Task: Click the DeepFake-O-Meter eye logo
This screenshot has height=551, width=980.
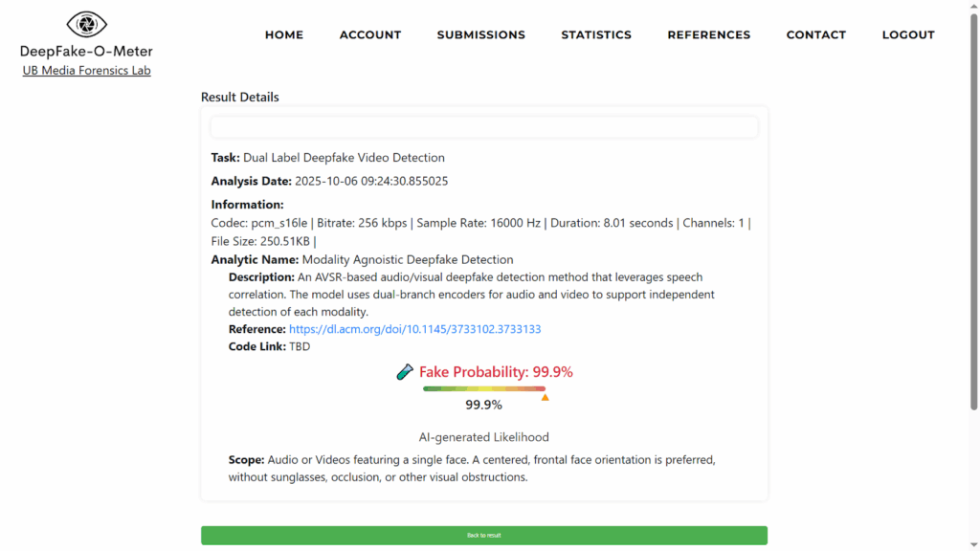Action: (86, 25)
